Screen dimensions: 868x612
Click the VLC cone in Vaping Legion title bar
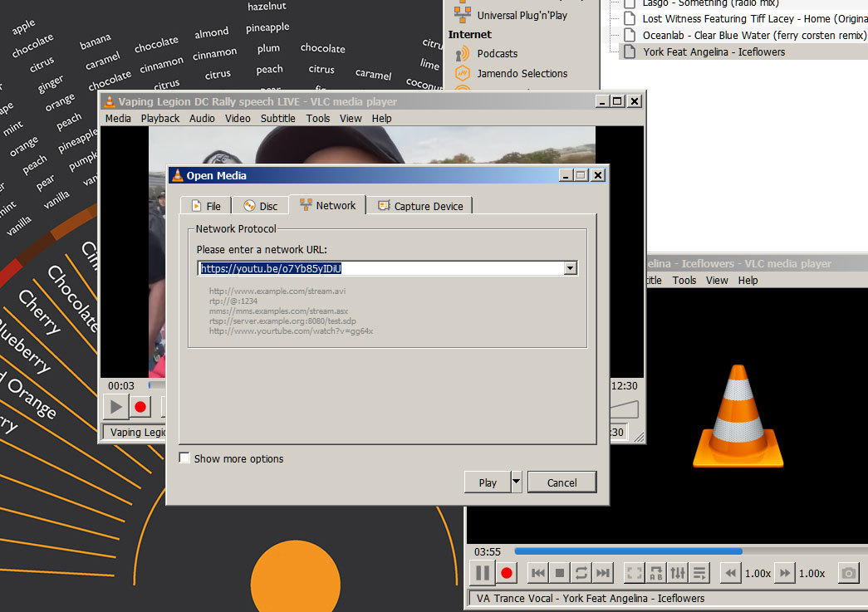coord(110,101)
